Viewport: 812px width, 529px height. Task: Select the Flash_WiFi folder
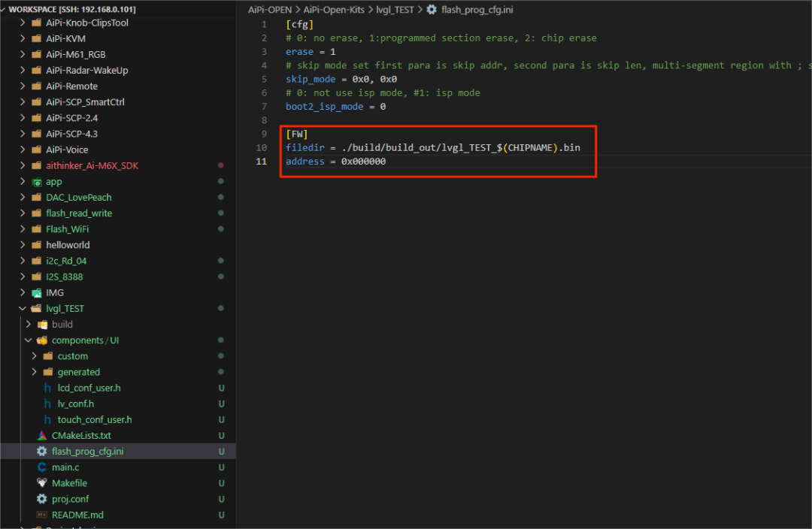[x=118, y=229]
